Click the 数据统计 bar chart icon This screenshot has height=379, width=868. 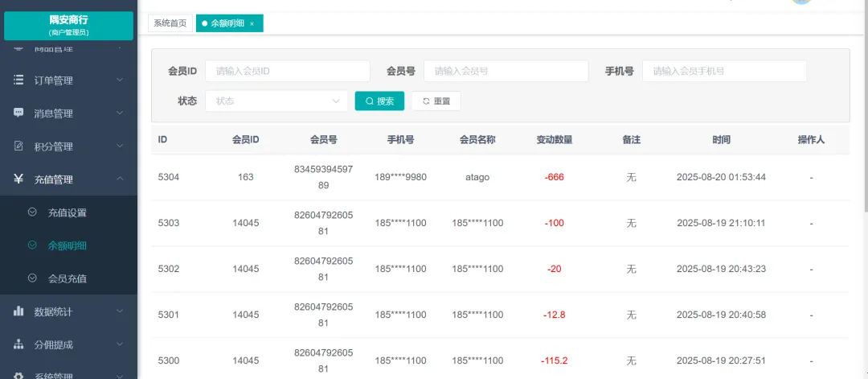[x=18, y=311]
